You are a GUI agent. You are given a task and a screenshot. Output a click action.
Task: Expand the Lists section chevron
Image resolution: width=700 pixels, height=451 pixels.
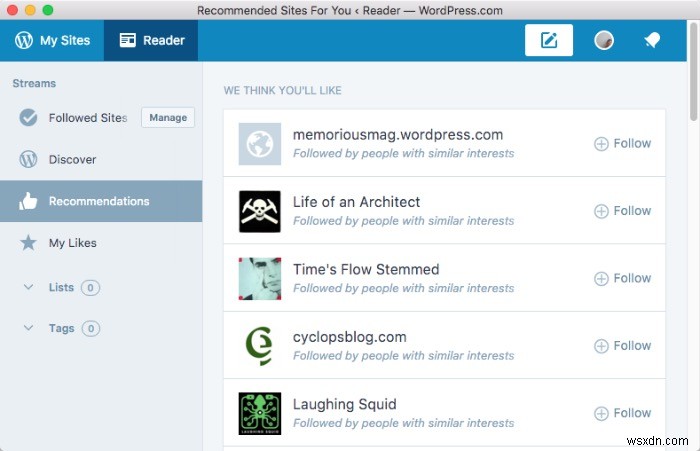[x=28, y=287]
